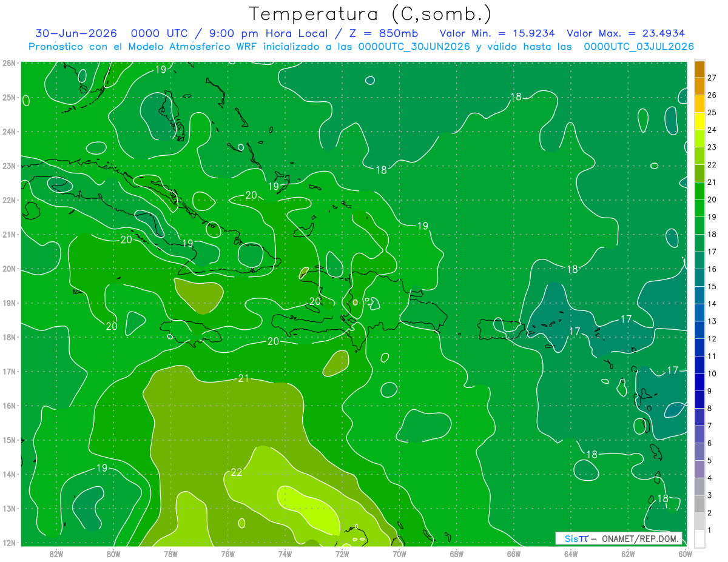Pick the 13N latitude label
This screenshot has height=562, width=728.
[9, 508]
